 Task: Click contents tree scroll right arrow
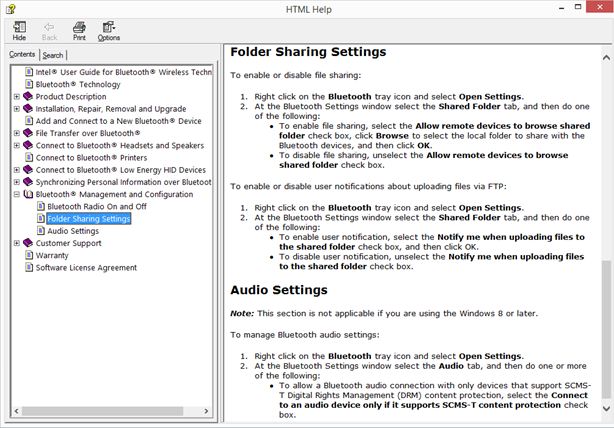[206, 411]
